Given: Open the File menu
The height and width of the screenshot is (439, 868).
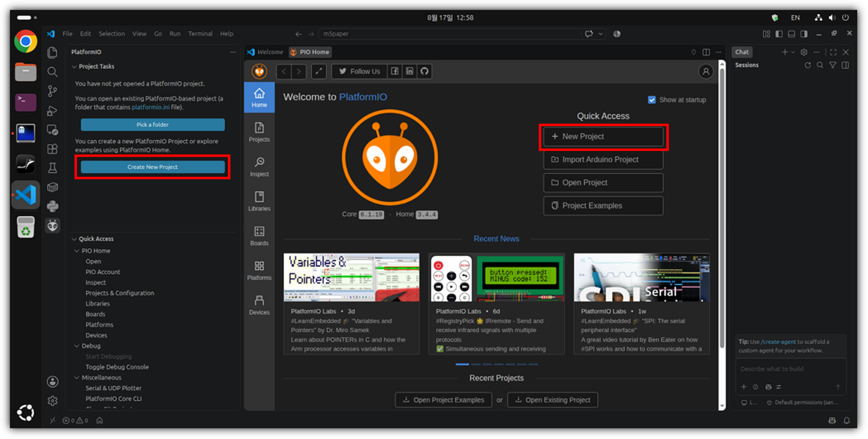Looking at the screenshot, I should (68, 34).
